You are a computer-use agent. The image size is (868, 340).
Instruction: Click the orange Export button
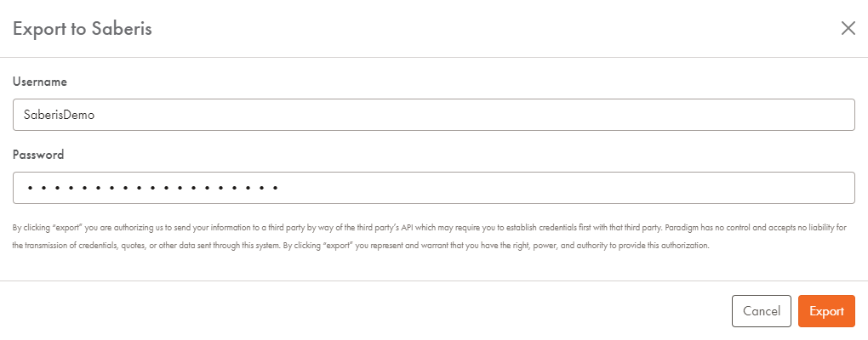point(826,311)
